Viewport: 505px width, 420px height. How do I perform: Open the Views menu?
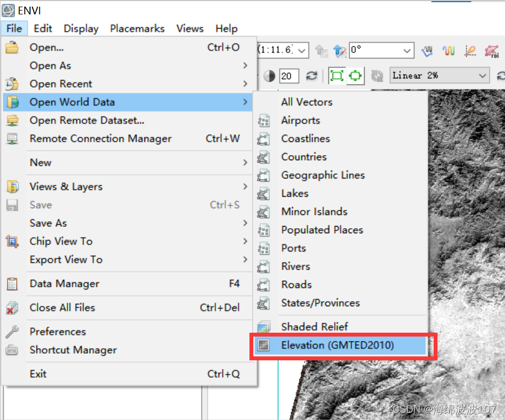pyautogui.click(x=190, y=28)
